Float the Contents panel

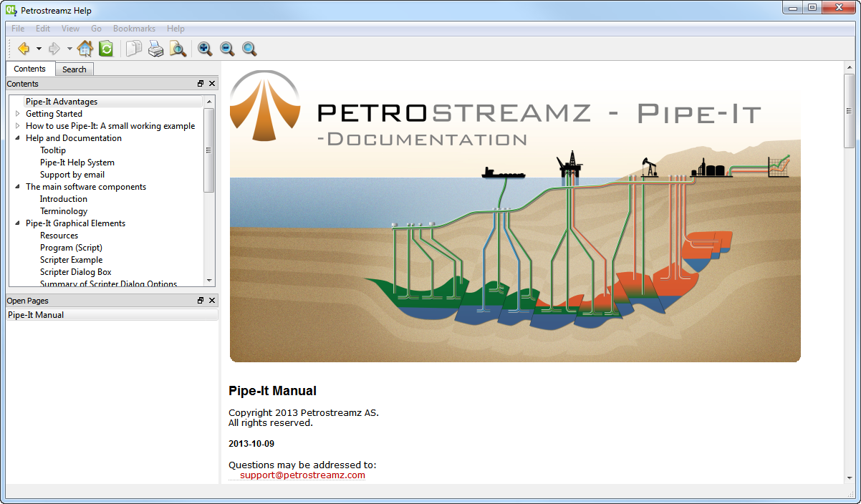(x=201, y=84)
